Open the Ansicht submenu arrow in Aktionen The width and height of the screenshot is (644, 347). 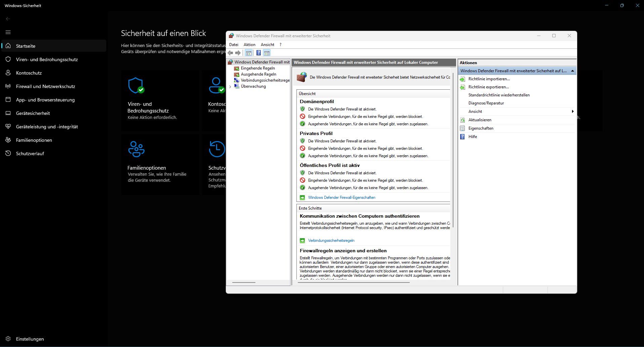coord(572,112)
